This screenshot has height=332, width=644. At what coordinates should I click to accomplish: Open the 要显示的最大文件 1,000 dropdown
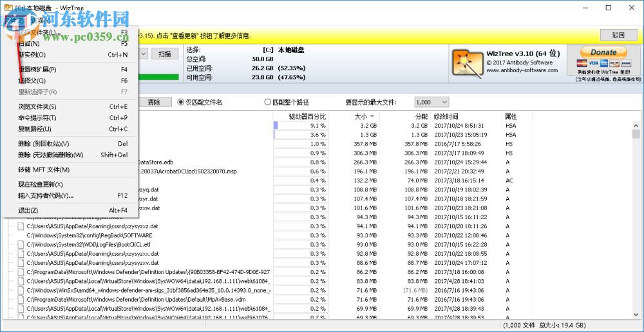click(x=431, y=103)
